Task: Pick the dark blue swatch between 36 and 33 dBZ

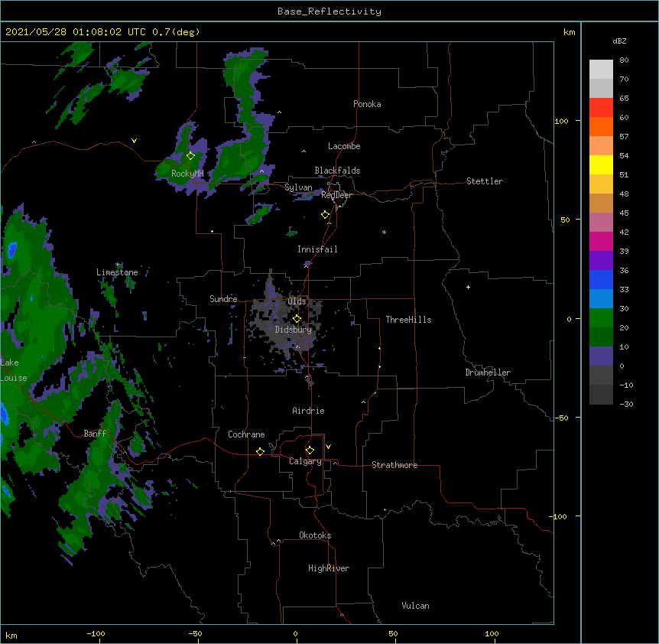Action: 601,279
